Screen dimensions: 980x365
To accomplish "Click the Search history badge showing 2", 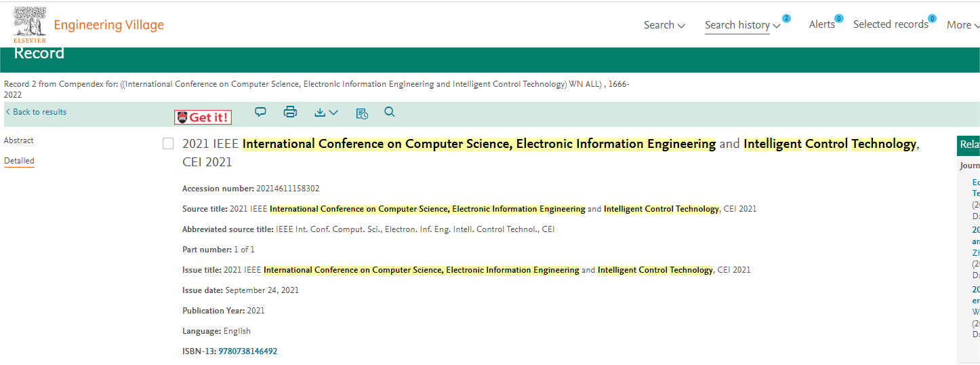I will coord(786,18).
